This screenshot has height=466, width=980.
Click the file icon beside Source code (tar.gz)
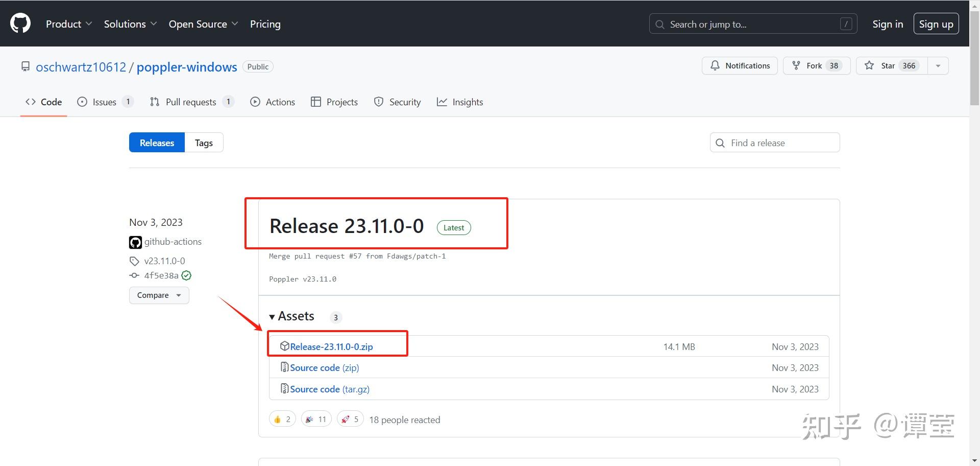285,388
